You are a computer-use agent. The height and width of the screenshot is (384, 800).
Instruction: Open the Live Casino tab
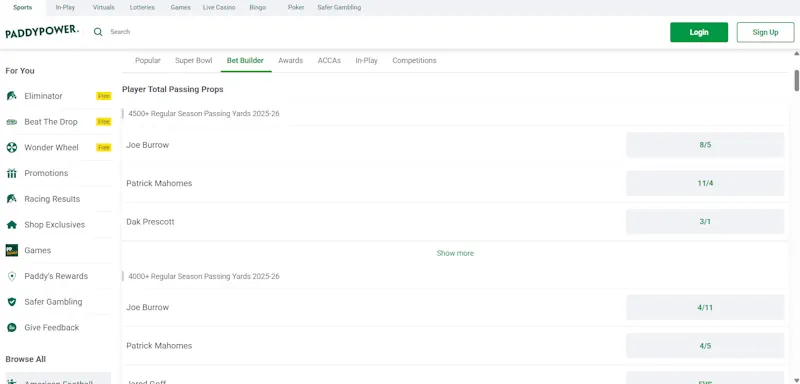click(219, 8)
